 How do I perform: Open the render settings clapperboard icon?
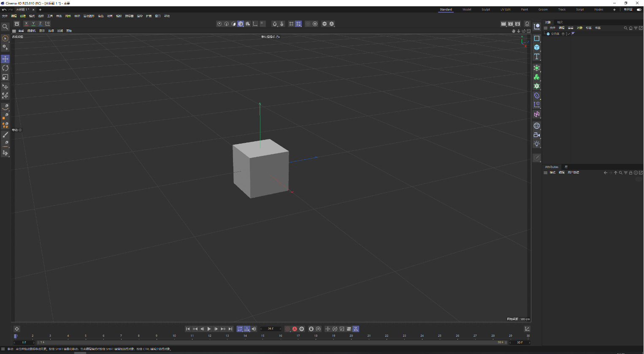tap(517, 24)
